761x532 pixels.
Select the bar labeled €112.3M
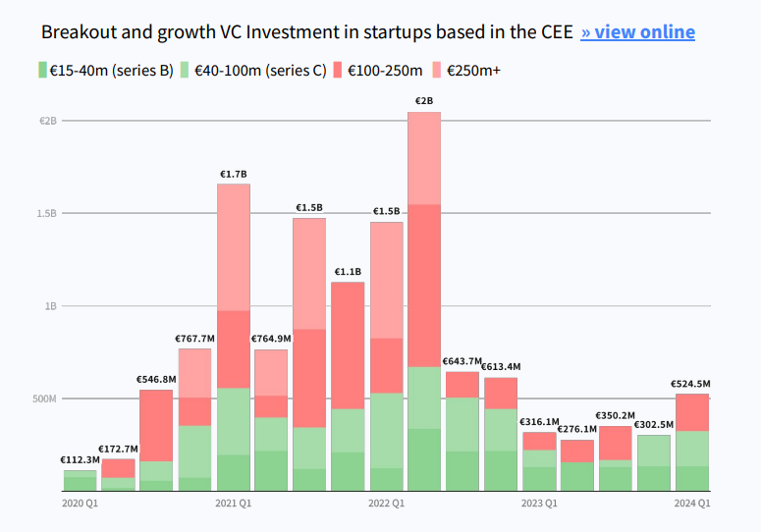tap(81, 481)
